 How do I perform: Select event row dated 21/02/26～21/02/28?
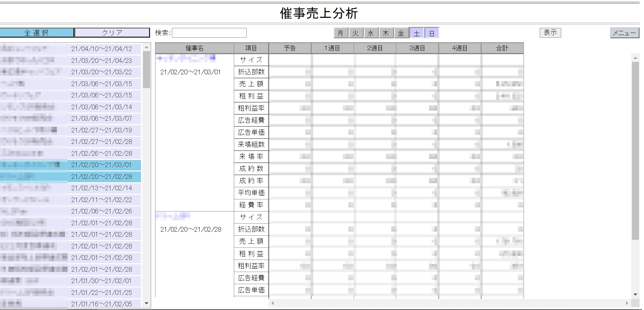[70, 153]
